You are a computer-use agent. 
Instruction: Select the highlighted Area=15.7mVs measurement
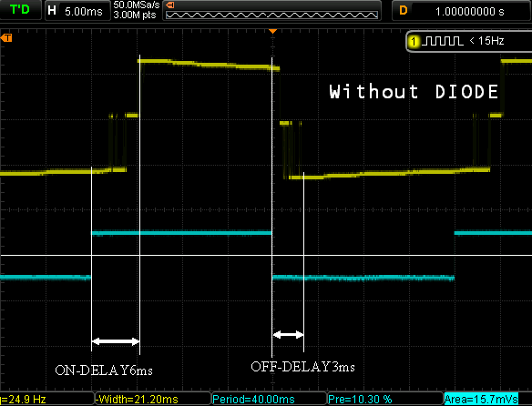[x=481, y=400]
